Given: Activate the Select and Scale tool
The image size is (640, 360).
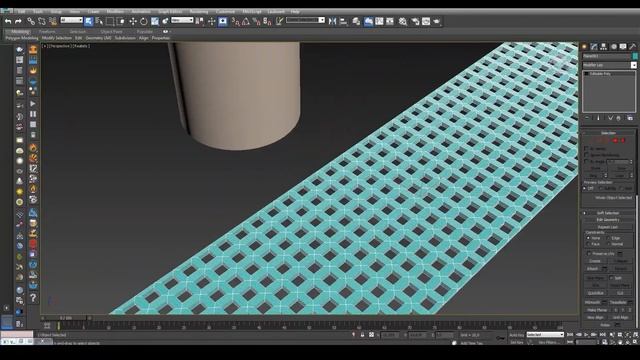Looking at the screenshot, I should [x=155, y=21].
